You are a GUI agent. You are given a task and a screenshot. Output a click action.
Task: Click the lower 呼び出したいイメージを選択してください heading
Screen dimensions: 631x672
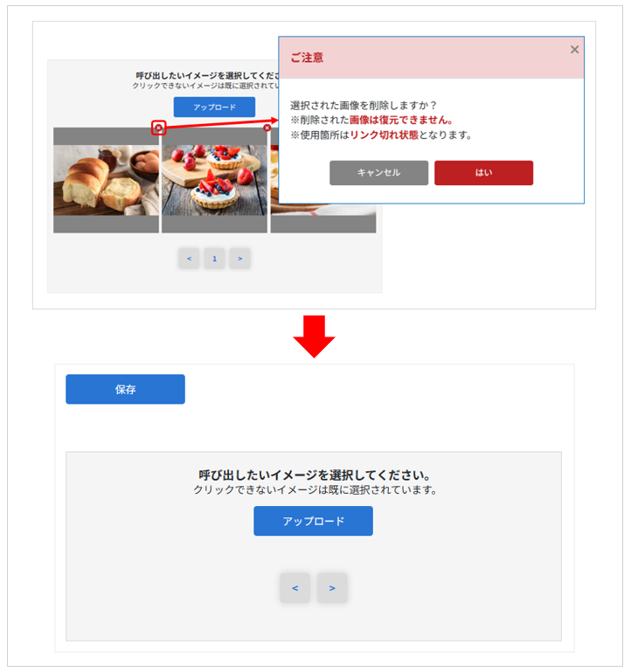tap(315, 475)
